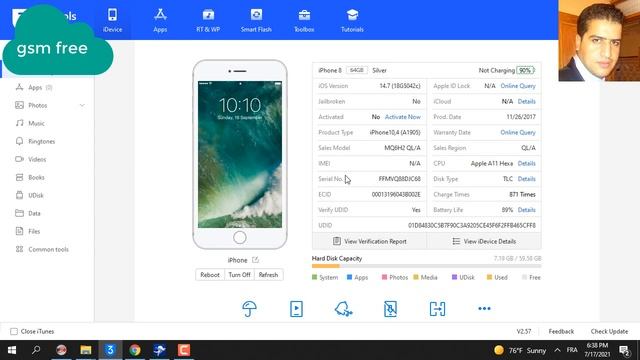640x360 pixels.
Task: Click Online Query for Warranty Date
Action: click(518, 132)
